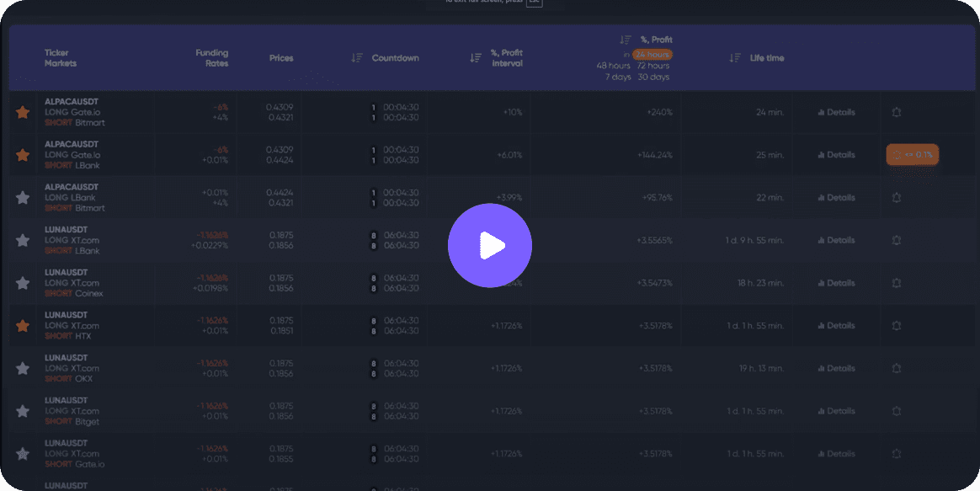Click the 24 min. life time value
This screenshot has width=980, height=491.
click(x=770, y=113)
